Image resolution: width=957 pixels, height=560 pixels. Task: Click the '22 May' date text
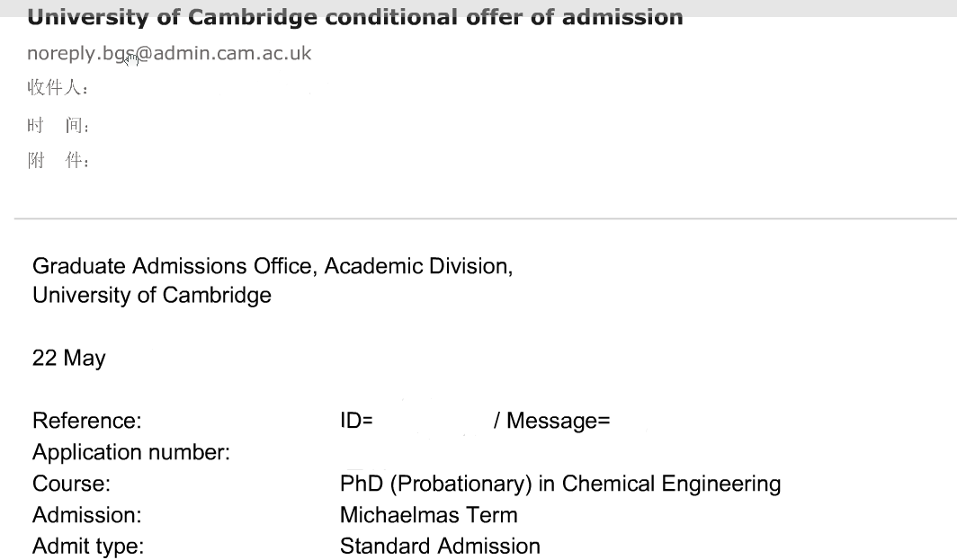point(69,358)
